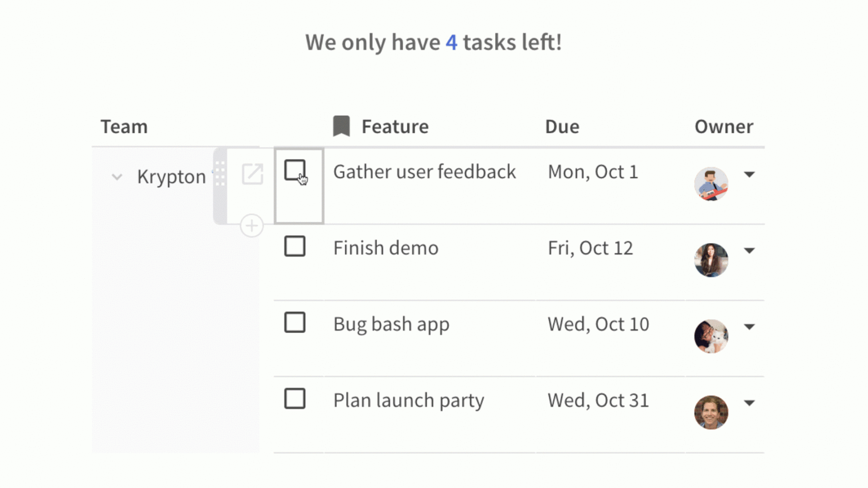Click the Team column header

tap(124, 126)
